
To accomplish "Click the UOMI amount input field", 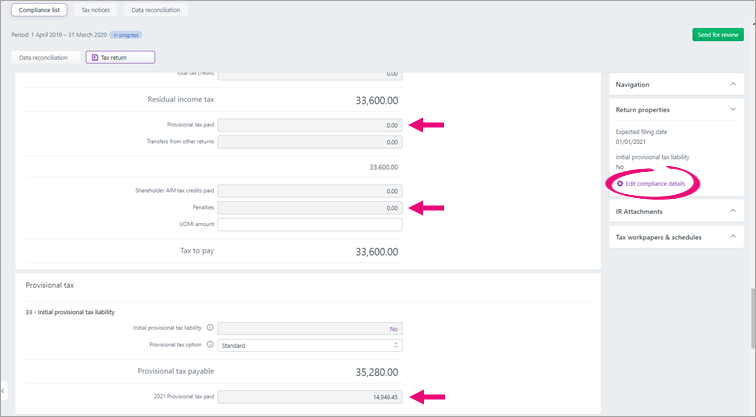I will (x=310, y=224).
